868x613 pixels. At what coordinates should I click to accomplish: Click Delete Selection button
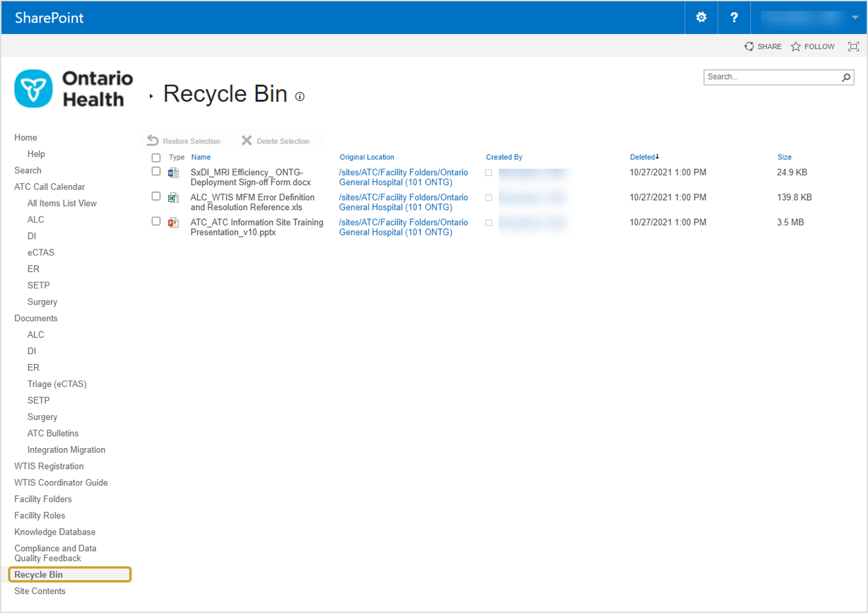(x=275, y=141)
